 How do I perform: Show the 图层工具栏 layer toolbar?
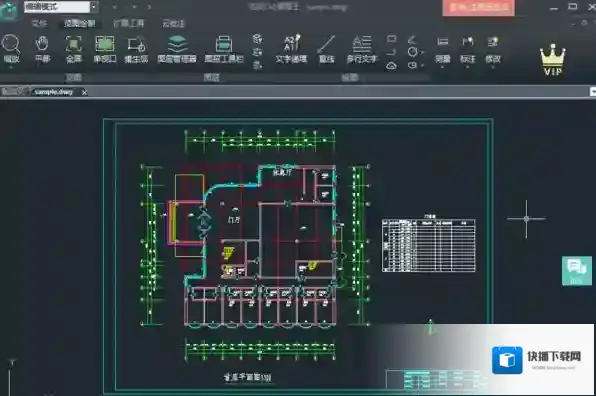click(x=224, y=48)
